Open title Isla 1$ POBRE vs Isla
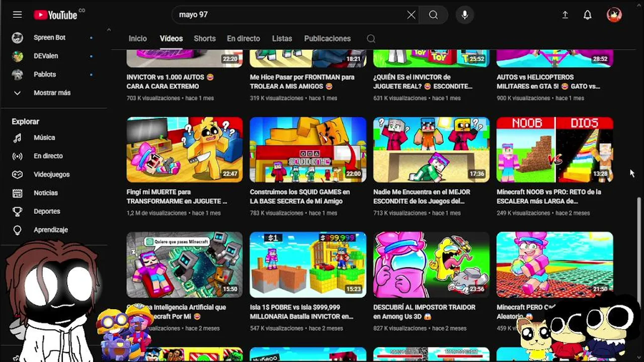 (301, 312)
